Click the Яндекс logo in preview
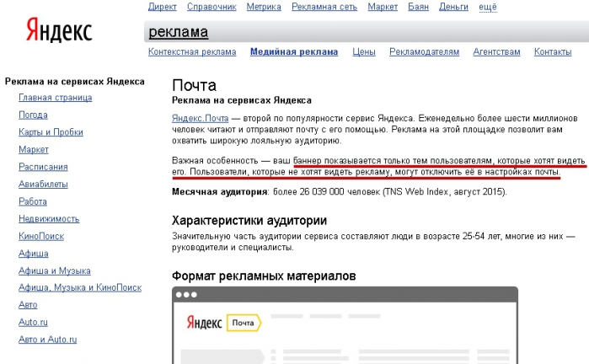The width and height of the screenshot is (589, 364). click(205, 323)
